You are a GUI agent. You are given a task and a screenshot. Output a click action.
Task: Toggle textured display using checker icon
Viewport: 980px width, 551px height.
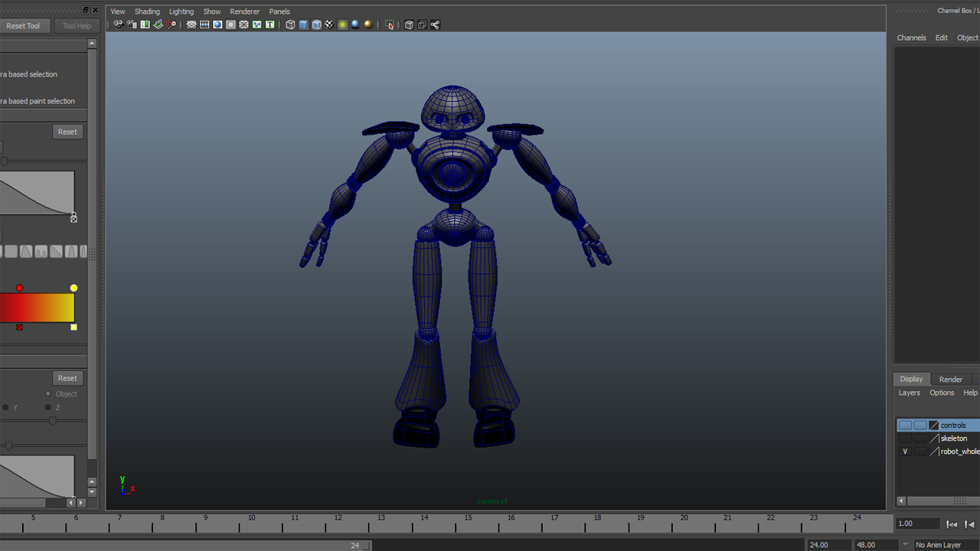pos(328,24)
